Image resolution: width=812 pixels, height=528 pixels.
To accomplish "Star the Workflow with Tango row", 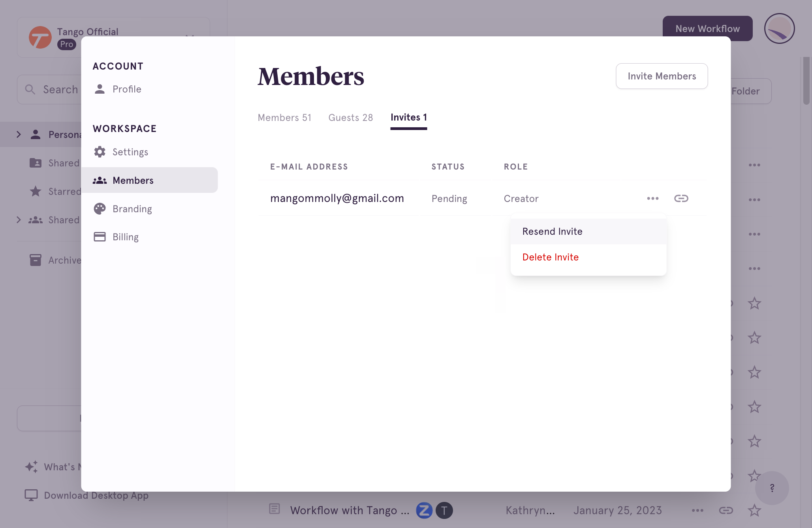I will [754, 510].
